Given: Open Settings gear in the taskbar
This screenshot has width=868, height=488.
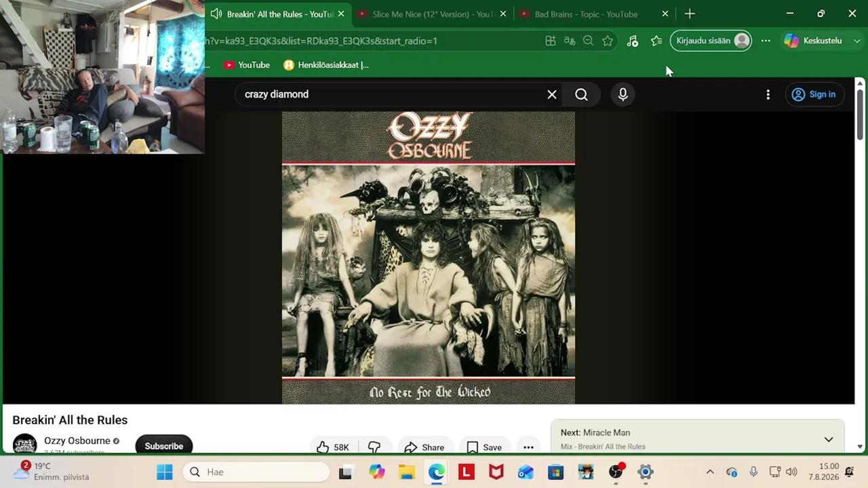Looking at the screenshot, I should [x=646, y=472].
